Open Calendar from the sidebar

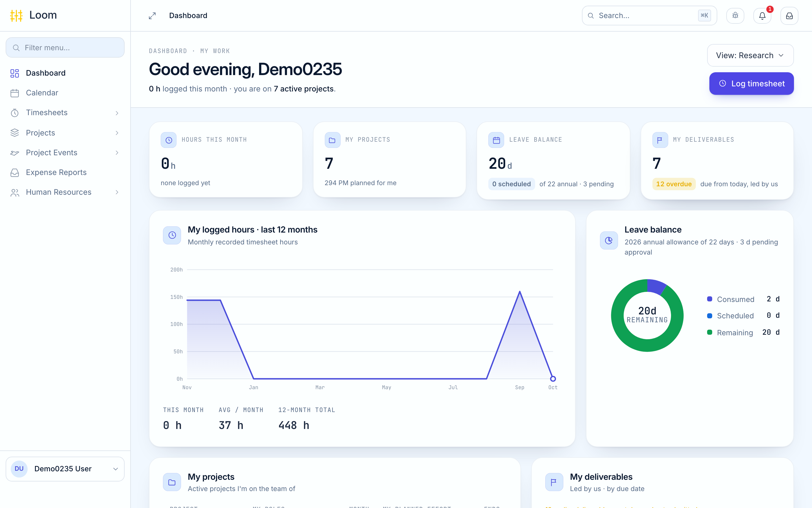65,93
